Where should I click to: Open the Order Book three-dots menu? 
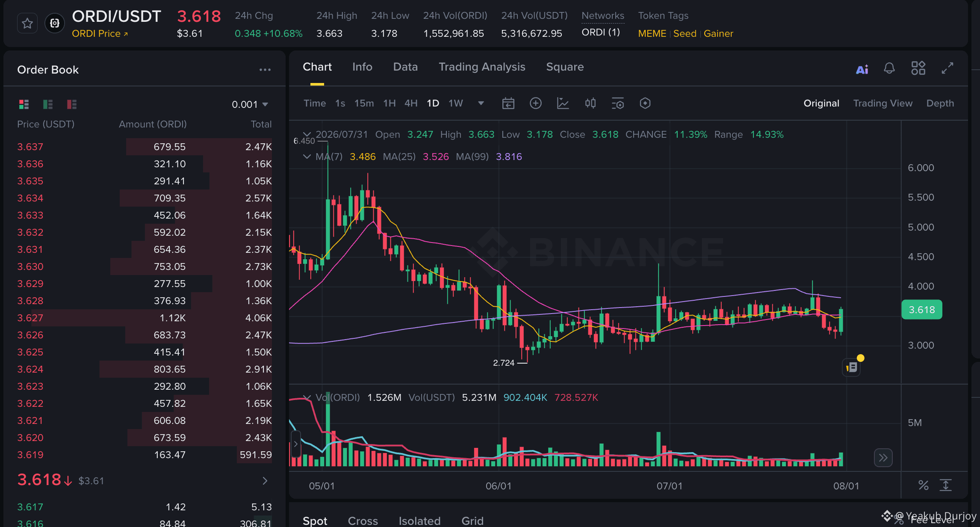click(265, 70)
